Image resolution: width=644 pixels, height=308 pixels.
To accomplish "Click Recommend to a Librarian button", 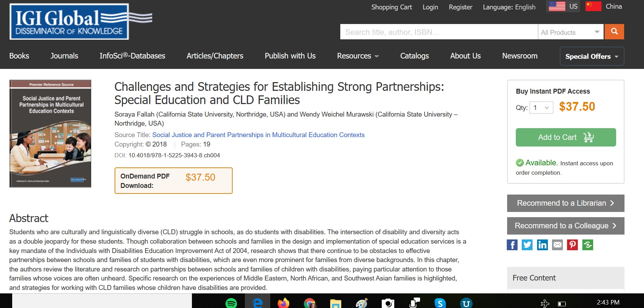I will click(565, 203).
